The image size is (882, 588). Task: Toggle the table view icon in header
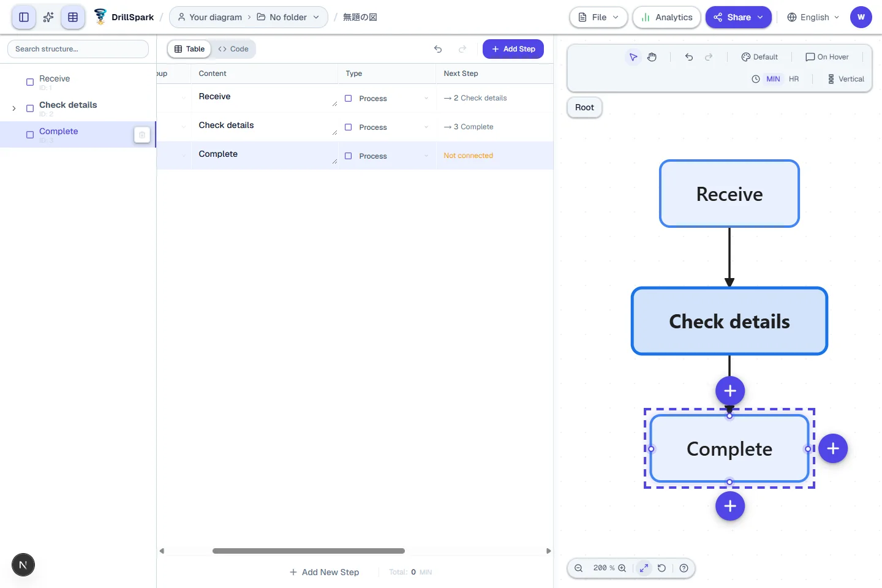tap(73, 17)
